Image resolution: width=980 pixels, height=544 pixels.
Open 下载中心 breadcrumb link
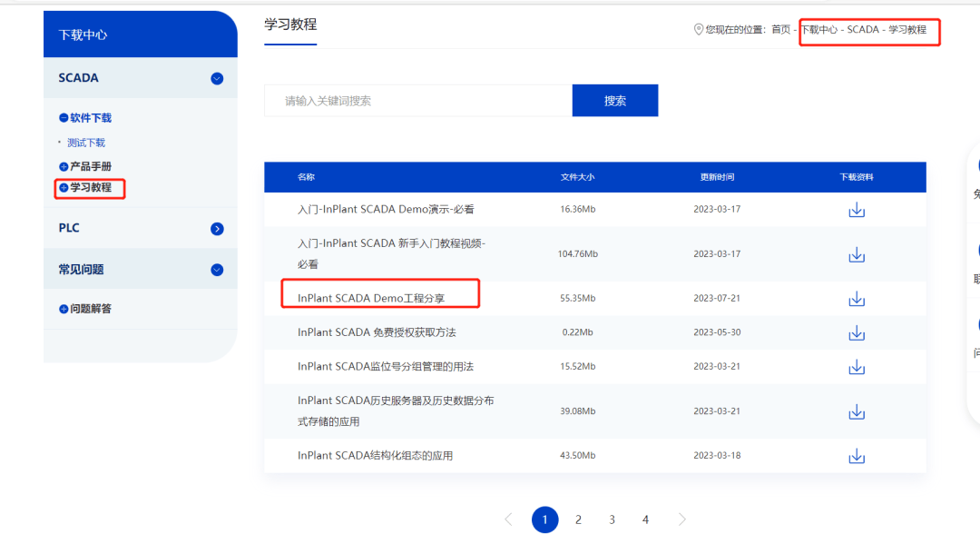[x=819, y=29]
